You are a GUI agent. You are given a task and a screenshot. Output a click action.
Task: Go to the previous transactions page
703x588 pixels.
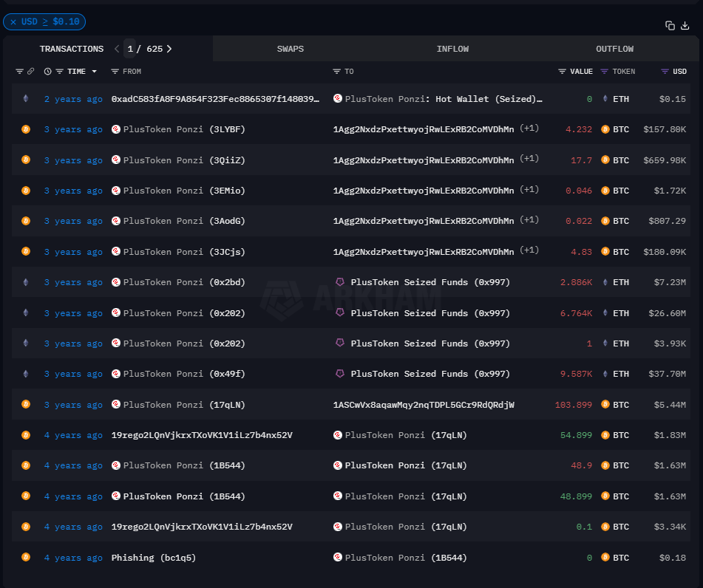click(x=117, y=49)
